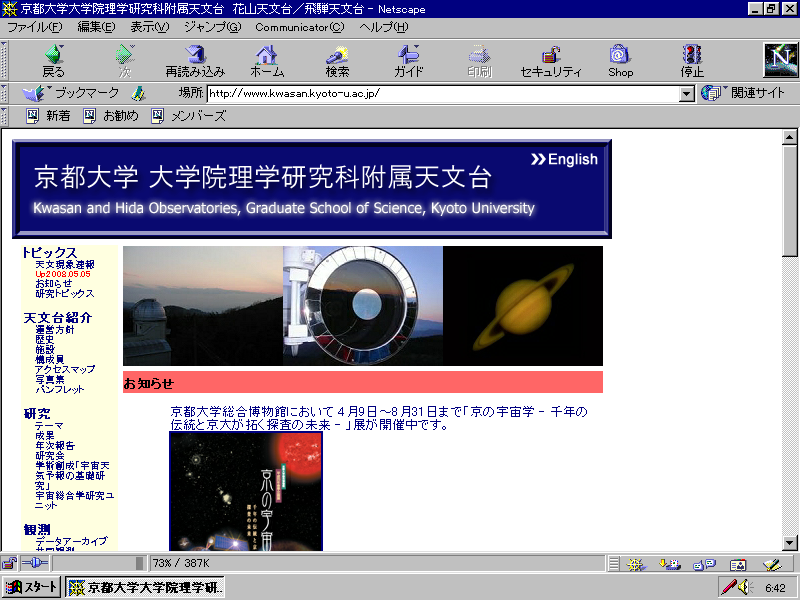Open the 写真集 sidebar link

tap(50, 379)
